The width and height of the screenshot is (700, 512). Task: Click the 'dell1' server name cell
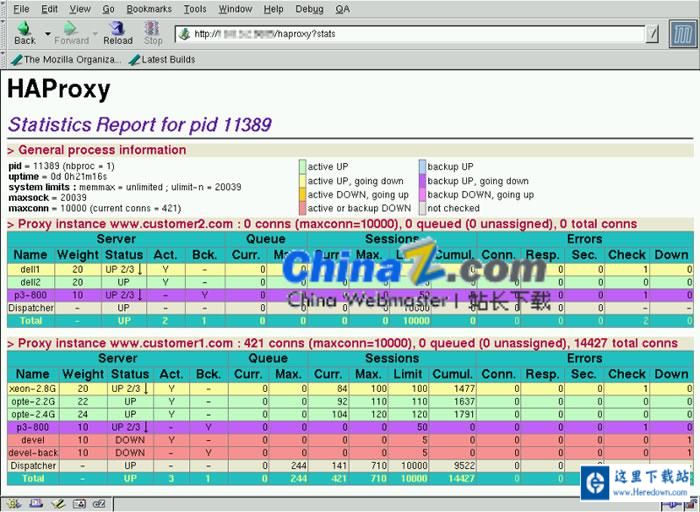[x=30, y=269]
